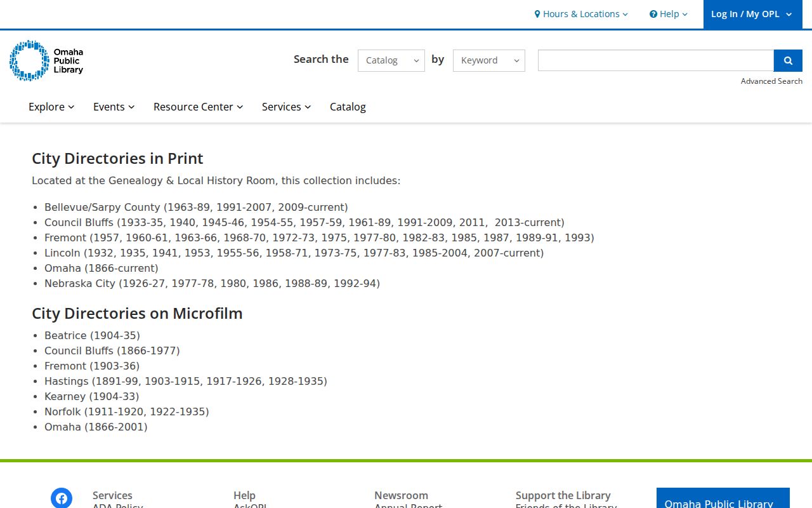
Task: Expand the Services menu
Action: (287, 107)
